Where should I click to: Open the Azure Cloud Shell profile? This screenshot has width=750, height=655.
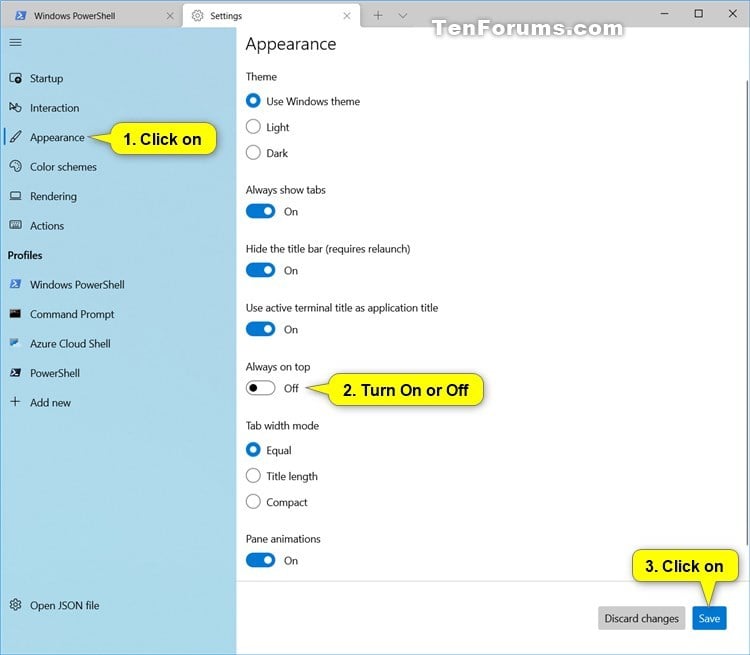(x=119, y=344)
